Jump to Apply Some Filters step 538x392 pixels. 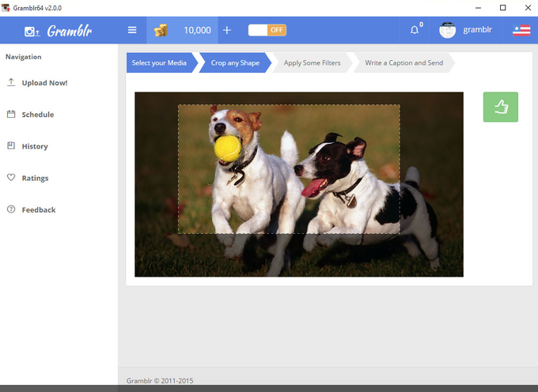[x=313, y=62]
